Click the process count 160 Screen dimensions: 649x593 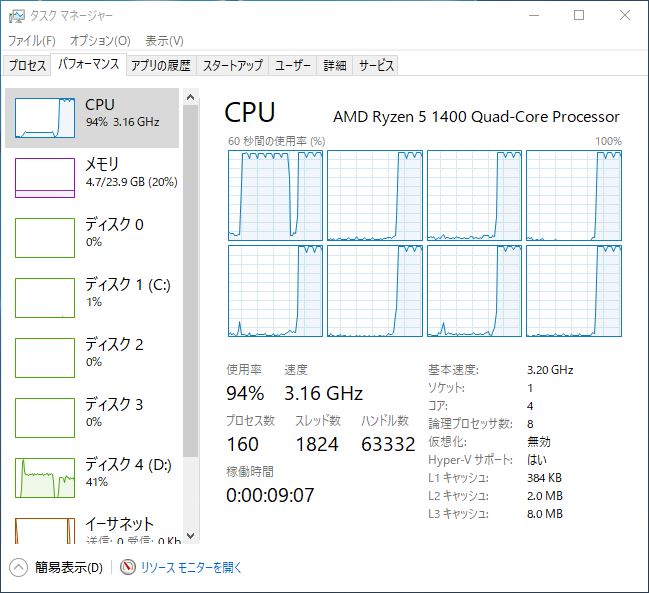pos(243,444)
